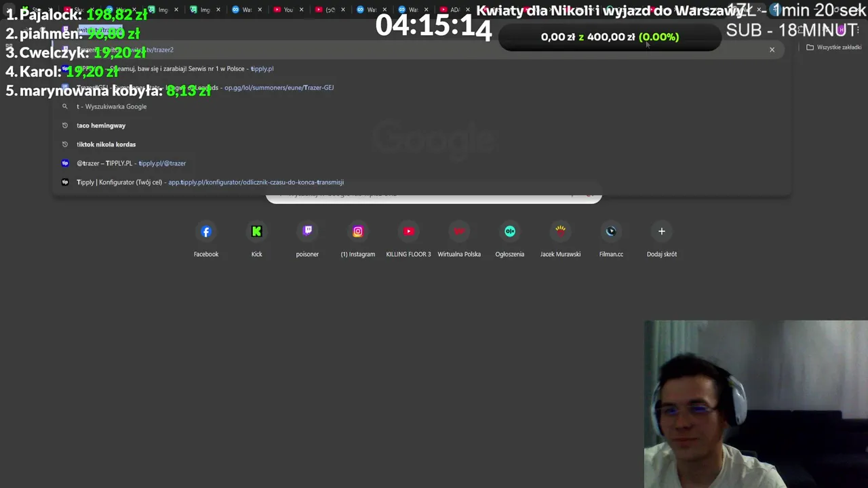Open the Wszystkie zakładki bookmarks folder

pos(833,47)
